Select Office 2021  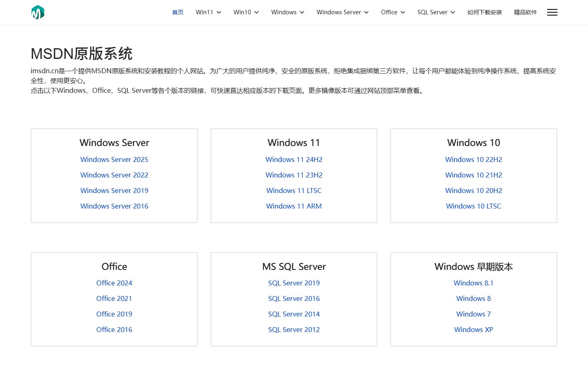[x=114, y=298]
